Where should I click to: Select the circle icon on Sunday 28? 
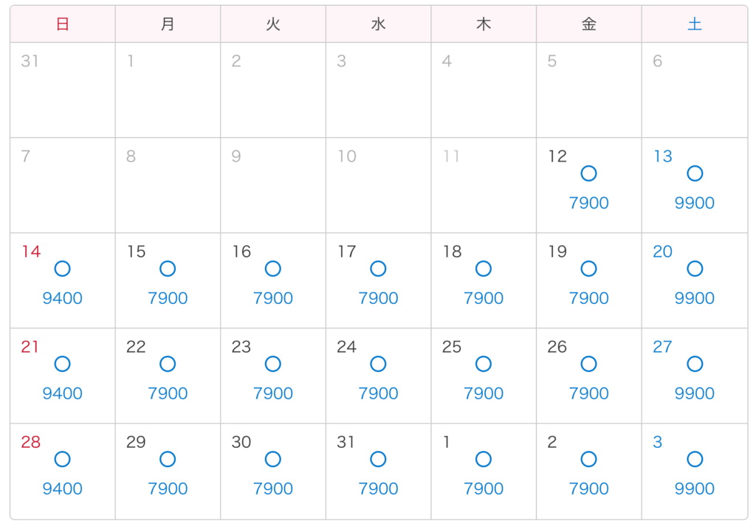[x=63, y=459]
